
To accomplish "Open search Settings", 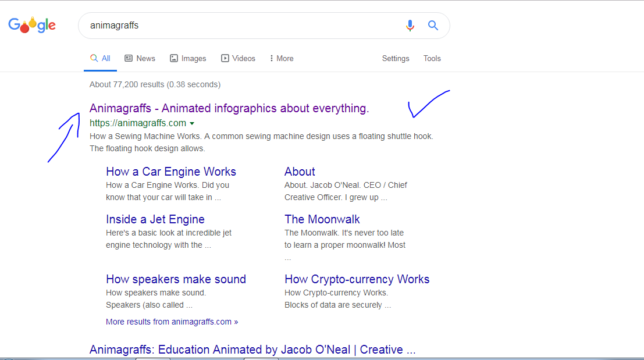I will 396,58.
